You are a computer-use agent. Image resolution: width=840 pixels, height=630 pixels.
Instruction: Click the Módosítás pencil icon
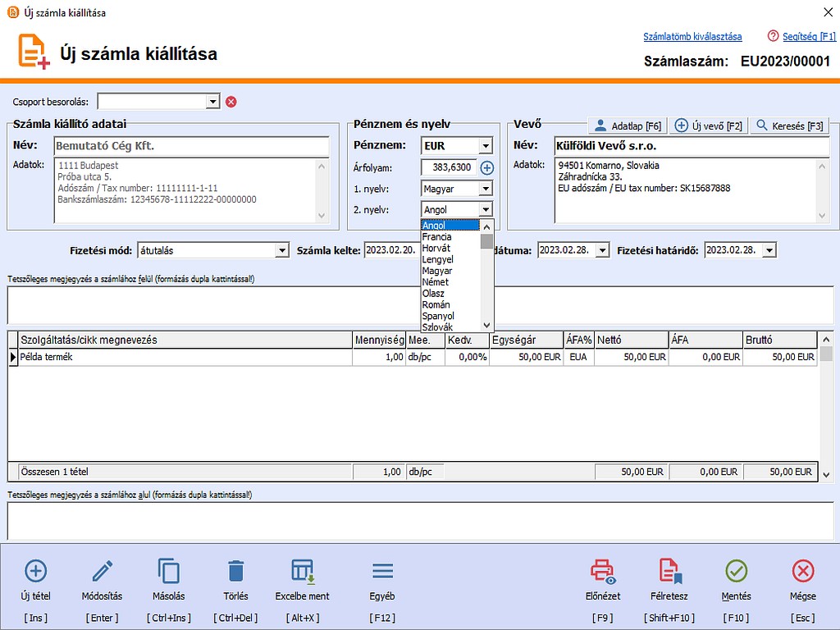103,571
